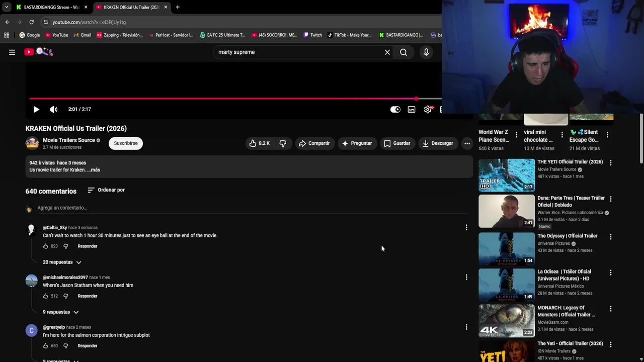This screenshot has width=644, height=362.
Task: Open the browser apps grid icon
Action: (7, 35)
